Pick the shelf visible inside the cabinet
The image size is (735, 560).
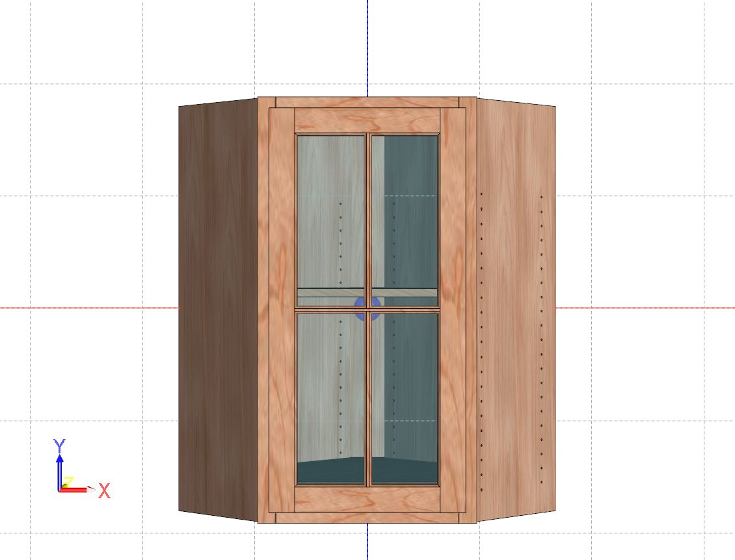point(332,293)
